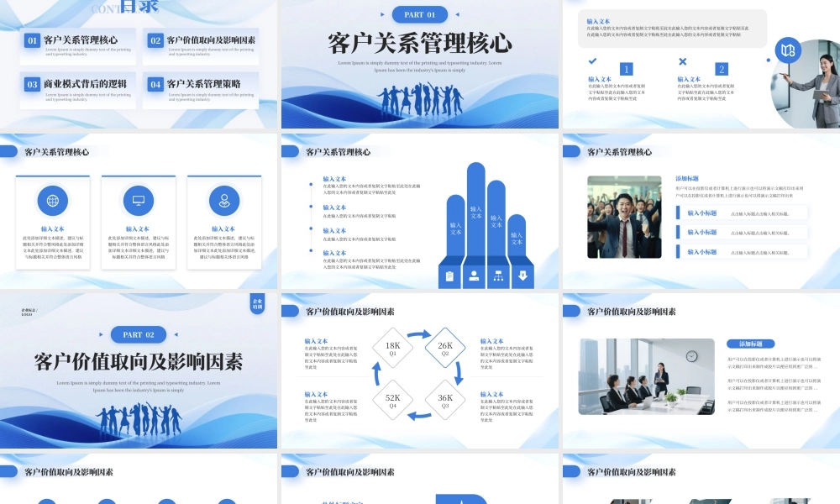Click the arrow between the 52K and 18K diamonds
This screenshot has height=504, width=840.
(376, 373)
